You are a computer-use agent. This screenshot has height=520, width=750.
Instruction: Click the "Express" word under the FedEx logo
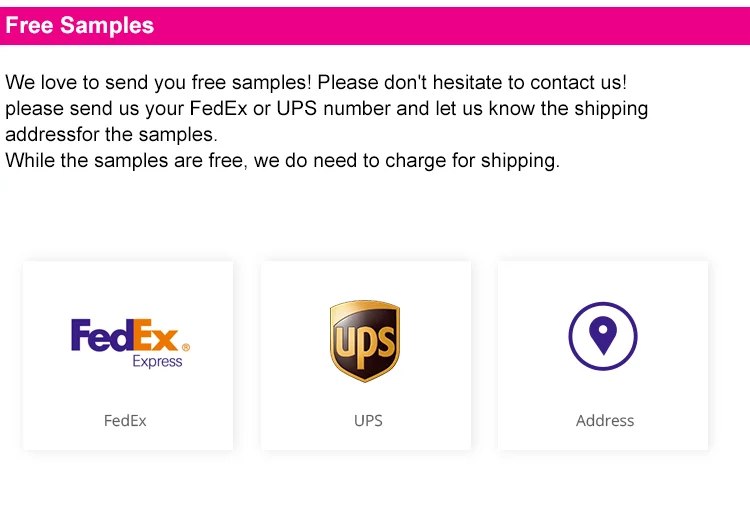click(158, 361)
